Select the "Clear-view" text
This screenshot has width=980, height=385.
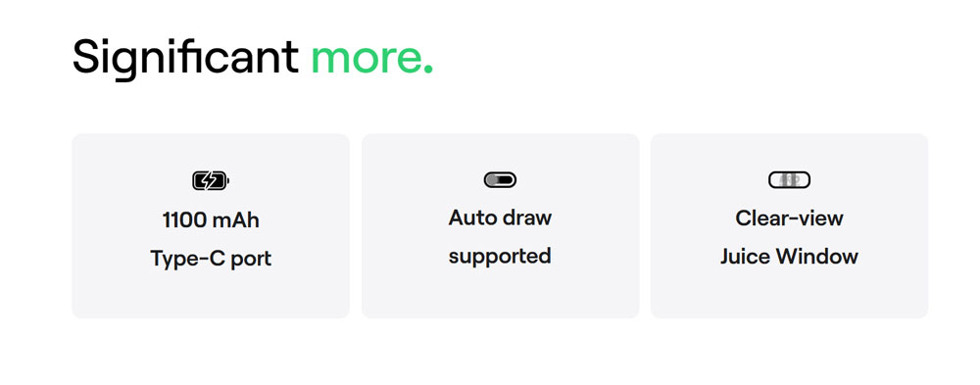(x=789, y=217)
